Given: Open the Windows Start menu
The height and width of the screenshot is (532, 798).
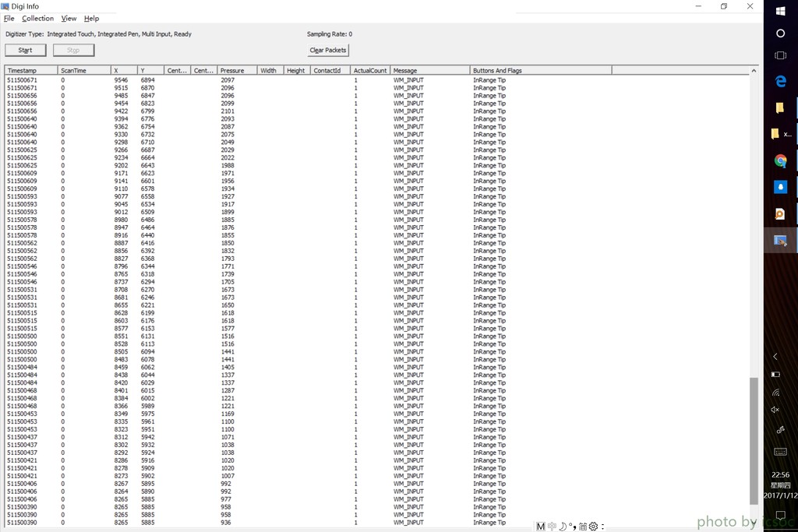Looking at the screenshot, I should 780,11.
